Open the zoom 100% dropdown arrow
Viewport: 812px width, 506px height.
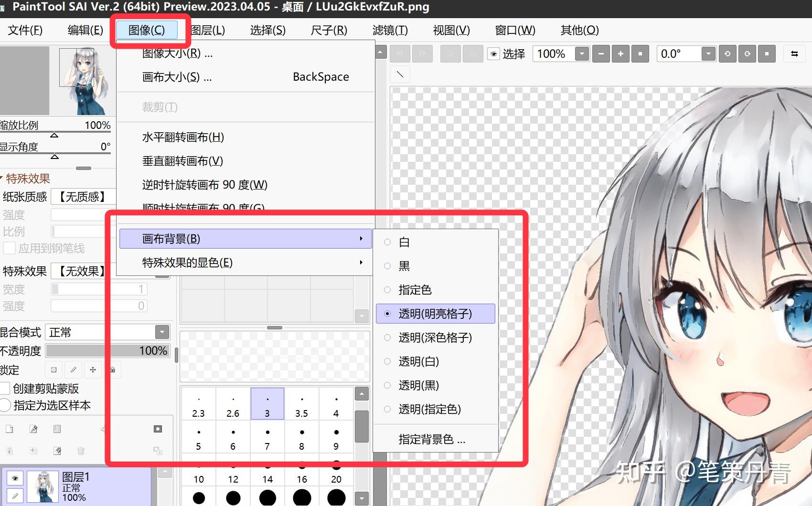[582, 54]
